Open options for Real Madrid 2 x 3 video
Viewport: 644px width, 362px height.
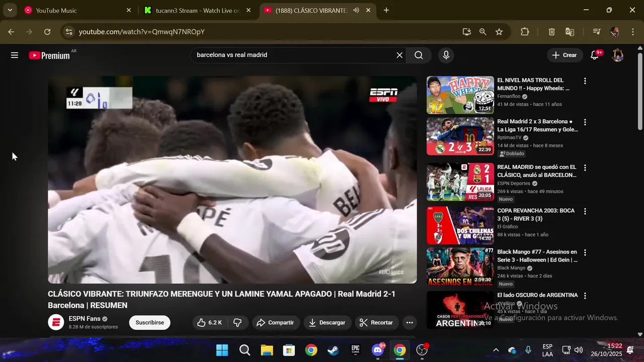tap(585, 122)
